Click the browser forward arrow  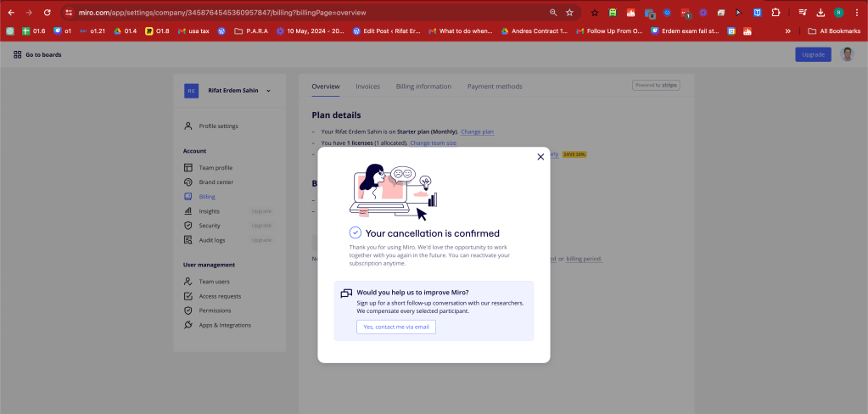tap(30, 13)
